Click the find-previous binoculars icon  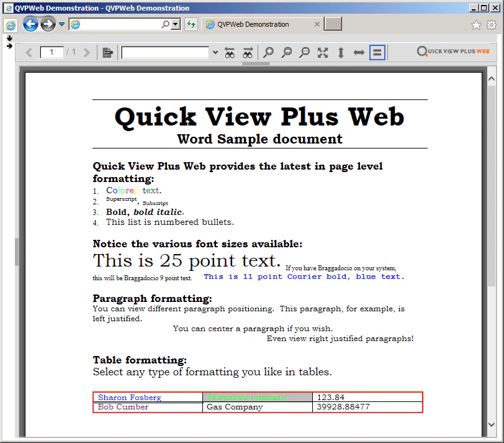click(x=230, y=52)
